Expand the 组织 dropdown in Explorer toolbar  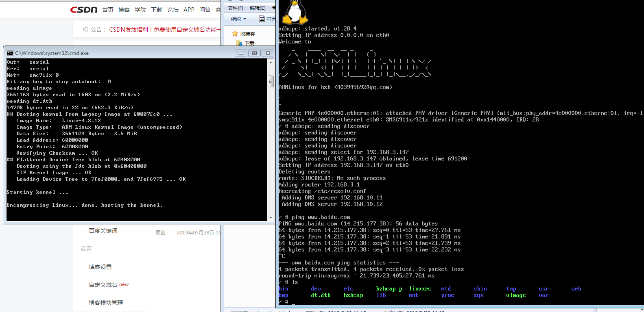pyautogui.click(x=239, y=19)
